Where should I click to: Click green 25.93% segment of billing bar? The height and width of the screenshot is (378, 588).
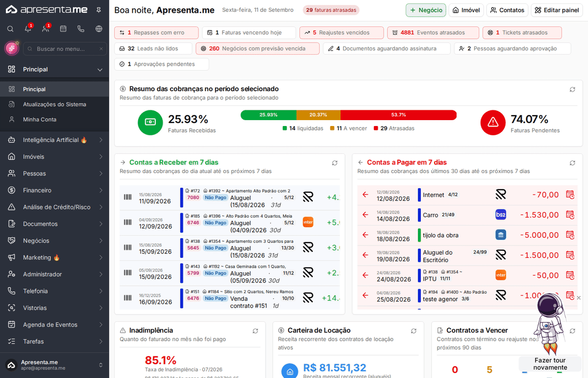point(269,115)
